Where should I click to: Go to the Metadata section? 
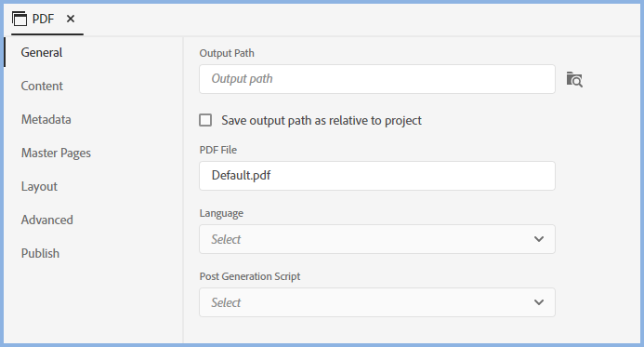(x=46, y=119)
